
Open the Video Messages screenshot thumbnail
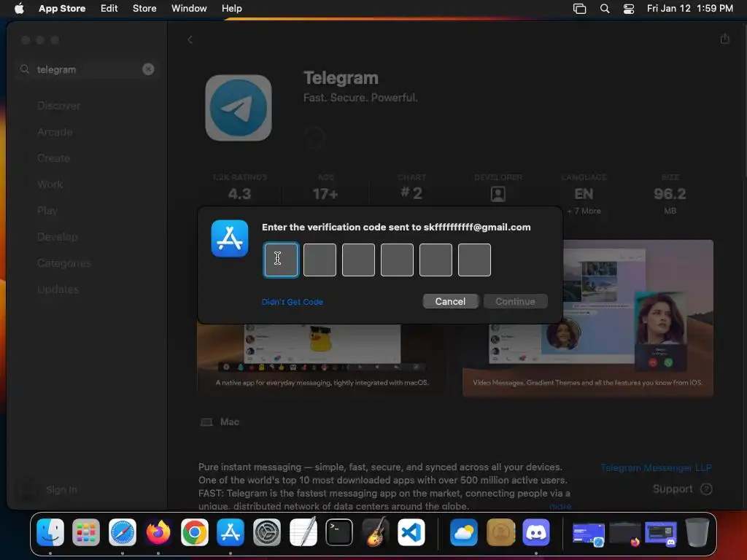[587, 318]
